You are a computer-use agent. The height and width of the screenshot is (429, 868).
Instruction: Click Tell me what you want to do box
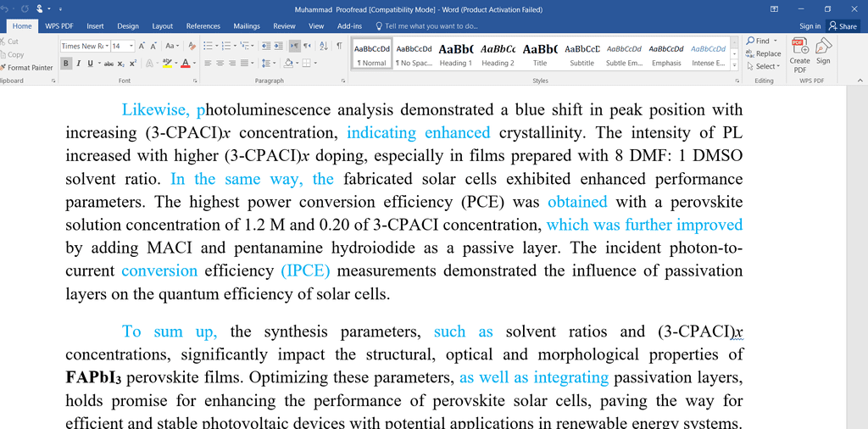click(427, 26)
